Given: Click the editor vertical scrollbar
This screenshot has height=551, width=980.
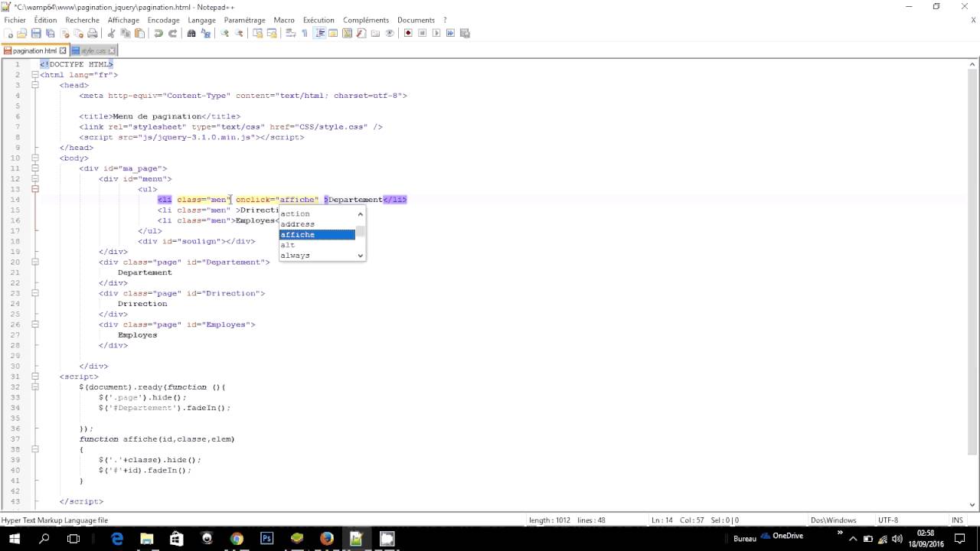Looking at the screenshot, I should pos(973,283).
